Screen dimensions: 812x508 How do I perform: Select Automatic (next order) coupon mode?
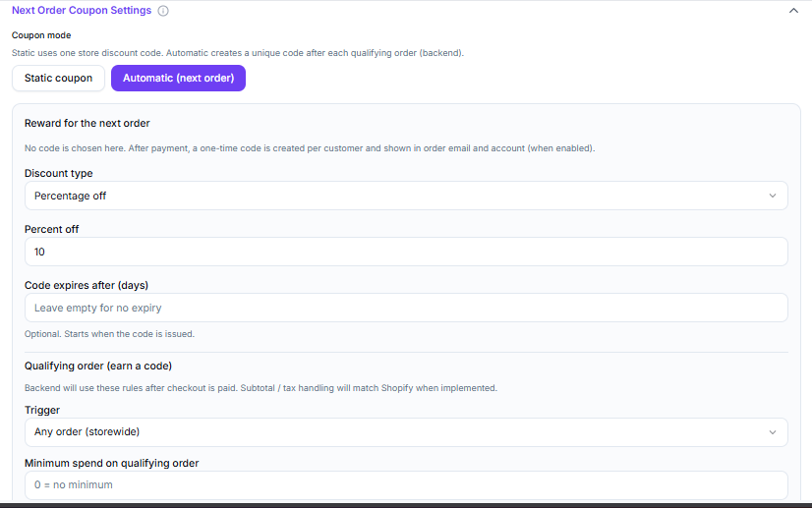[178, 79]
